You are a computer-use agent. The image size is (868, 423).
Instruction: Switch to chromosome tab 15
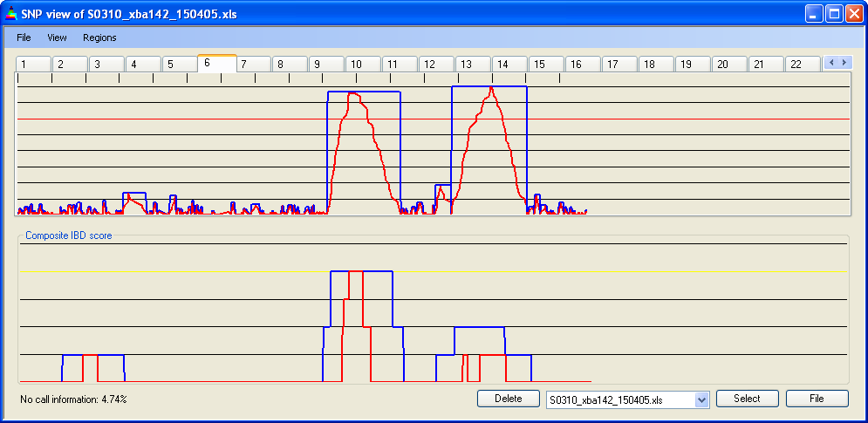[546, 65]
